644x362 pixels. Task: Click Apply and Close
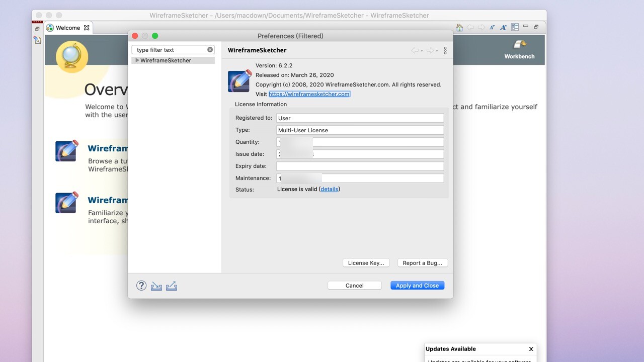tap(417, 286)
